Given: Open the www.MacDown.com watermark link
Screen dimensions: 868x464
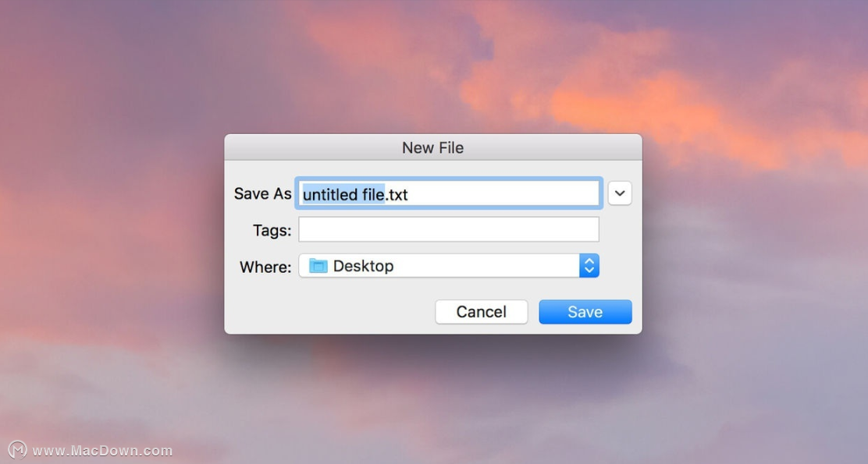Looking at the screenshot, I should point(102,451).
